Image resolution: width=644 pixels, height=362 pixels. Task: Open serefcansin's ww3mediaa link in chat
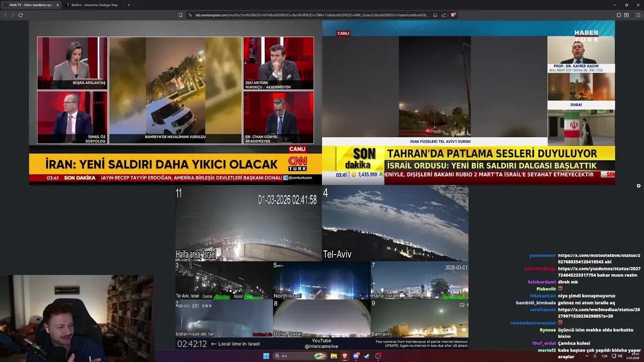(599, 313)
